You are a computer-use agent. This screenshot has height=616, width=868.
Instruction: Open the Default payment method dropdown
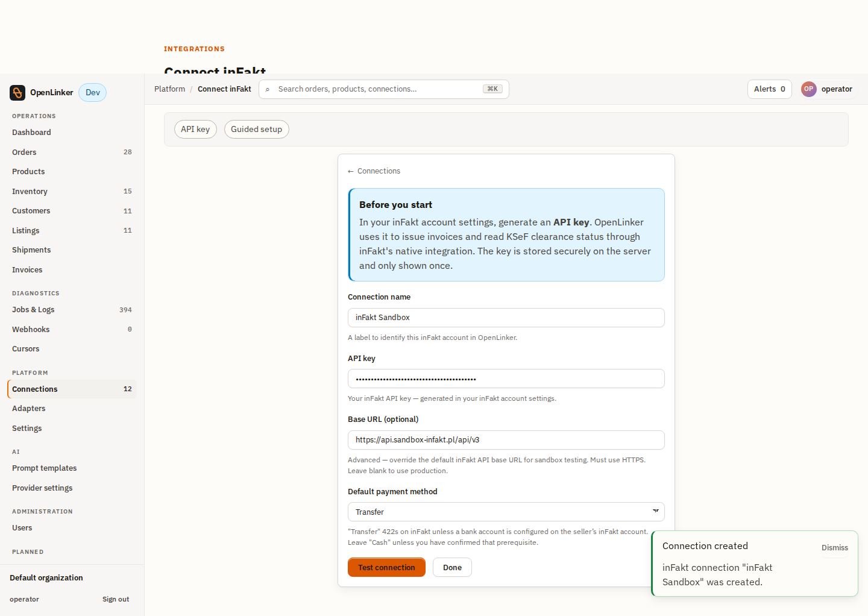click(x=506, y=512)
